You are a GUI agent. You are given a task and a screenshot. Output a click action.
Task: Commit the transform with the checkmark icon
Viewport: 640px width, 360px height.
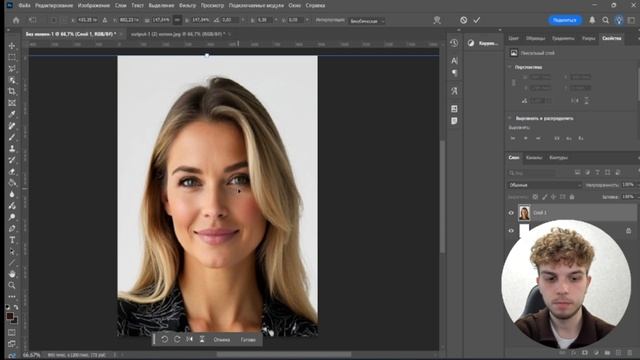coord(477,20)
